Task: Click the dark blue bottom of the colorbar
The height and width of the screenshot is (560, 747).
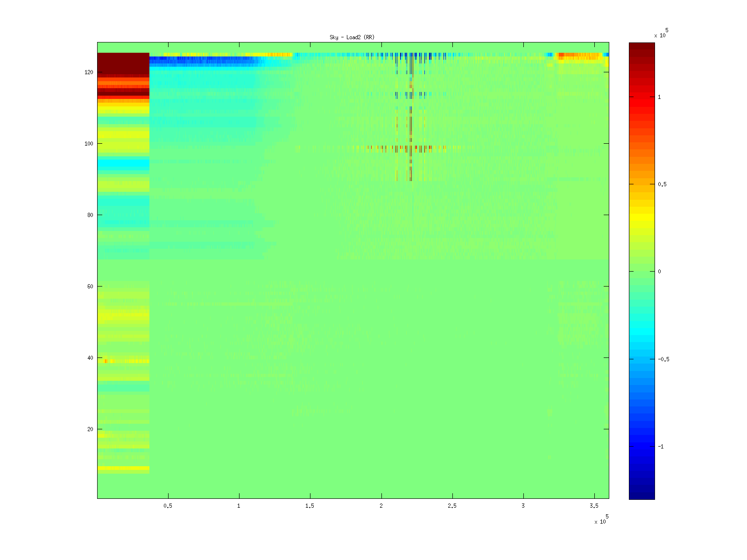Action: pos(641,495)
